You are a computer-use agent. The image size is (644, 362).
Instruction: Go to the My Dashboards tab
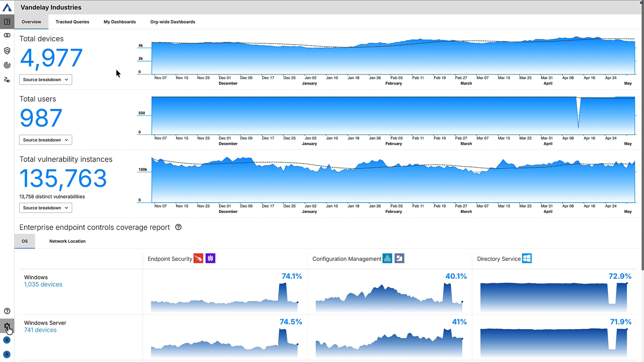pos(120,22)
